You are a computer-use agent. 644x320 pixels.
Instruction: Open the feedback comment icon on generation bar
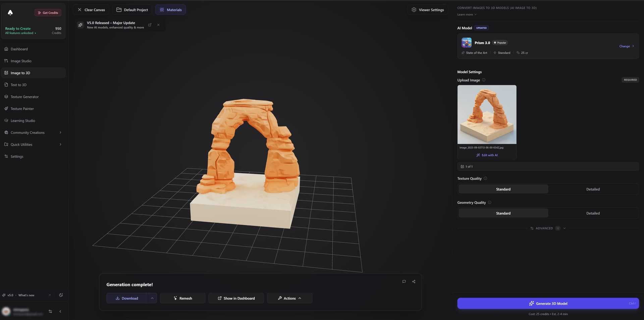point(404,281)
